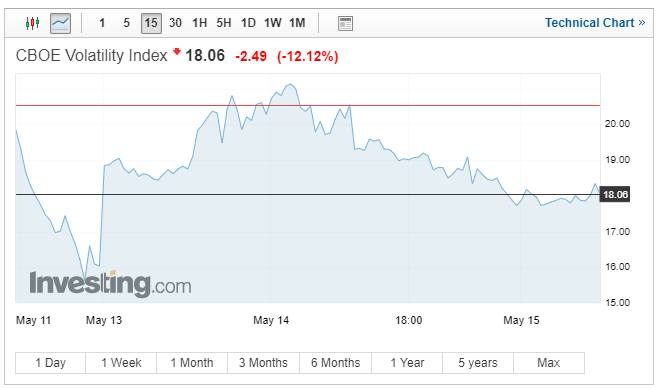Open the news overlay icon in toolbar

click(x=345, y=23)
